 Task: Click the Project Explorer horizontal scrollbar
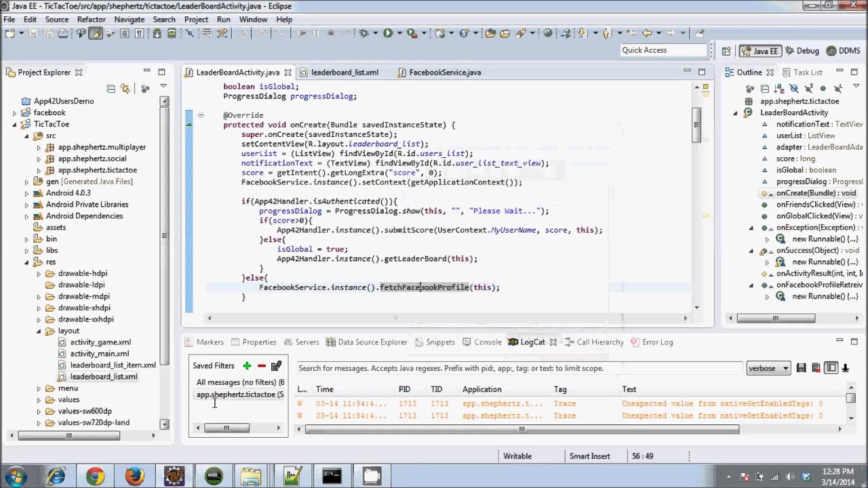pyautogui.click(x=68, y=435)
